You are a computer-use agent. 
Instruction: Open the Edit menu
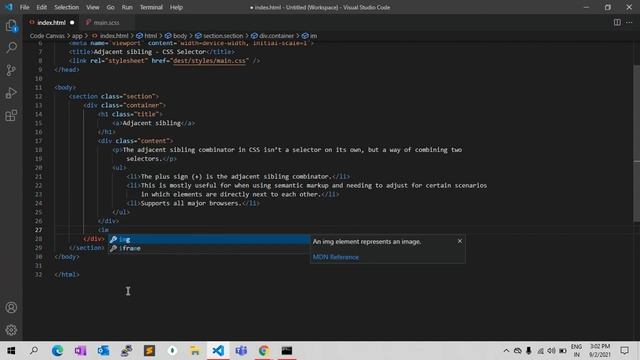42,7
